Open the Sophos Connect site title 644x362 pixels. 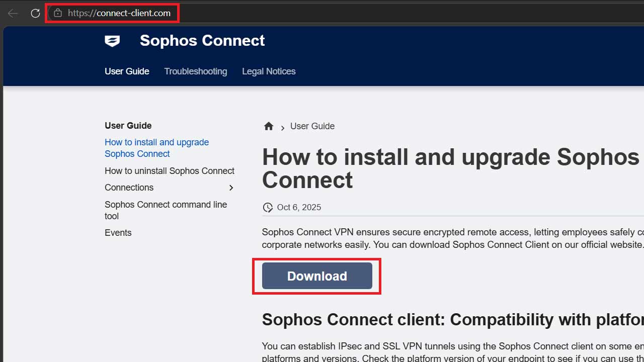pos(202,41)
